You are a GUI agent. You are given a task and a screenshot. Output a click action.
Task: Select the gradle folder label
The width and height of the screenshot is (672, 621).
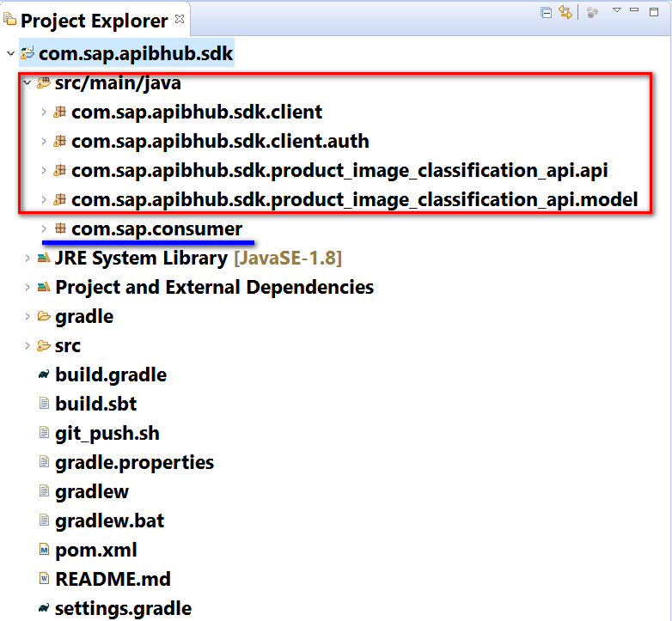point(84,317)
